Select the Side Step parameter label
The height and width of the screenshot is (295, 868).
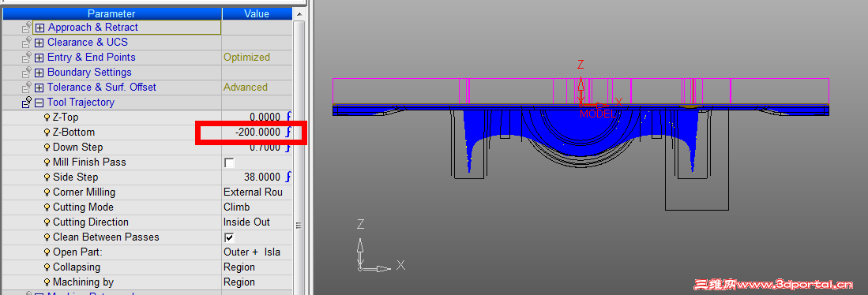[x=75, y=177]
